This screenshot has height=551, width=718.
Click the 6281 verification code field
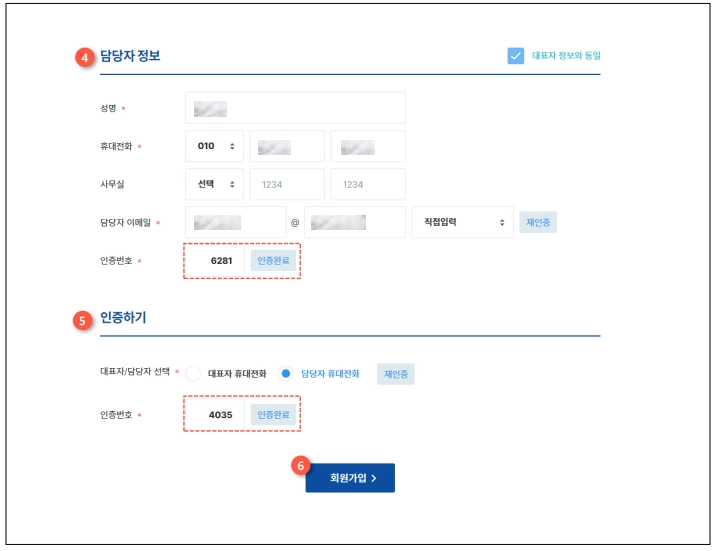click(x=215, y=261)
